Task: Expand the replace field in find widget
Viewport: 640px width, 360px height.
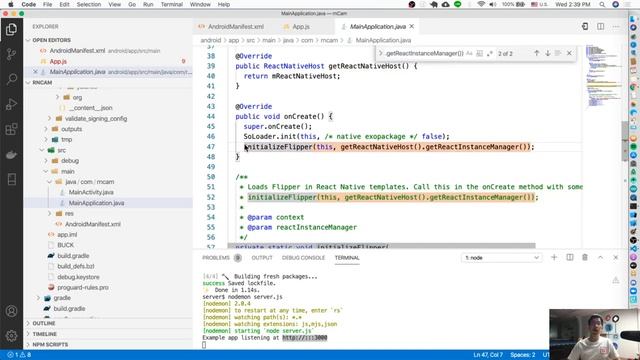Action: pyautogui.click(x=380, y=53)
